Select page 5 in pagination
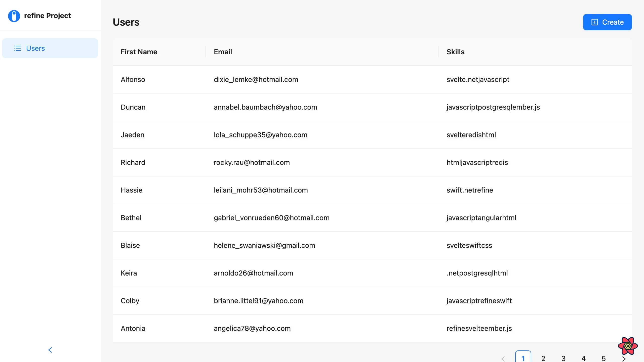The height and width of the screenshot is (362, 644). 603,358
